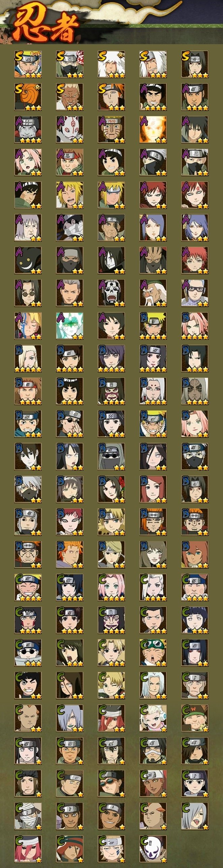Select the C-rank Konohamaru with goggles
The width and height of the screenshot is (223, 868).
(x=153, y=653)
